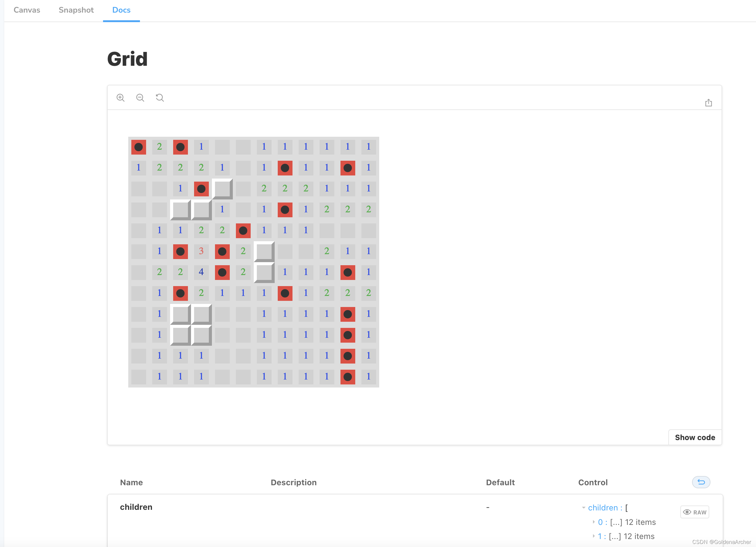Click the dark blue 4 cell in the grid
This screenshot has height=547, width=756.
tap(201, 272)
